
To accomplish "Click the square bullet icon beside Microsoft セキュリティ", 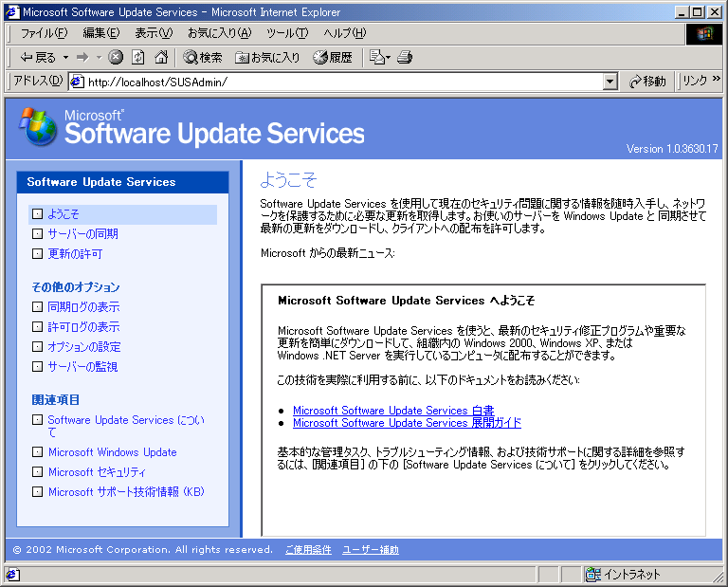I will pyautogui.click(x=37, y=472).
